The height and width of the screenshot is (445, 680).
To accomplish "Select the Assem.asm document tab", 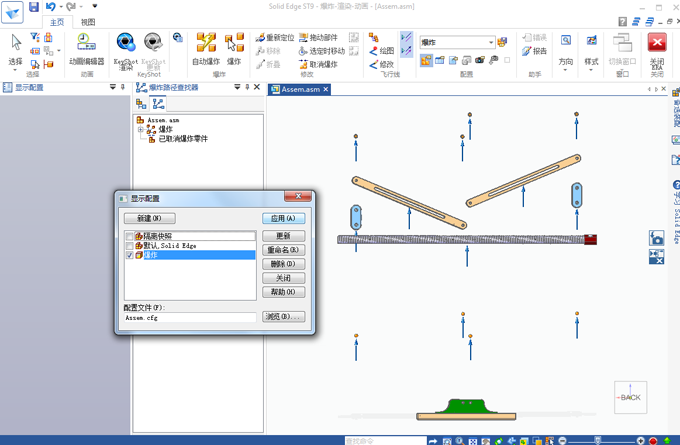I will [x=300, y=89].
